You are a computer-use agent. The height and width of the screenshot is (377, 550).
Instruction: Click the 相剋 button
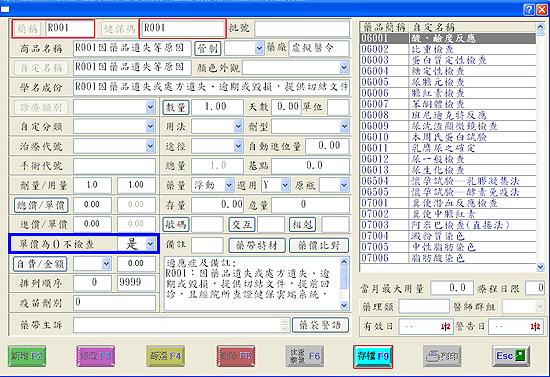click(x=302, y=225)
